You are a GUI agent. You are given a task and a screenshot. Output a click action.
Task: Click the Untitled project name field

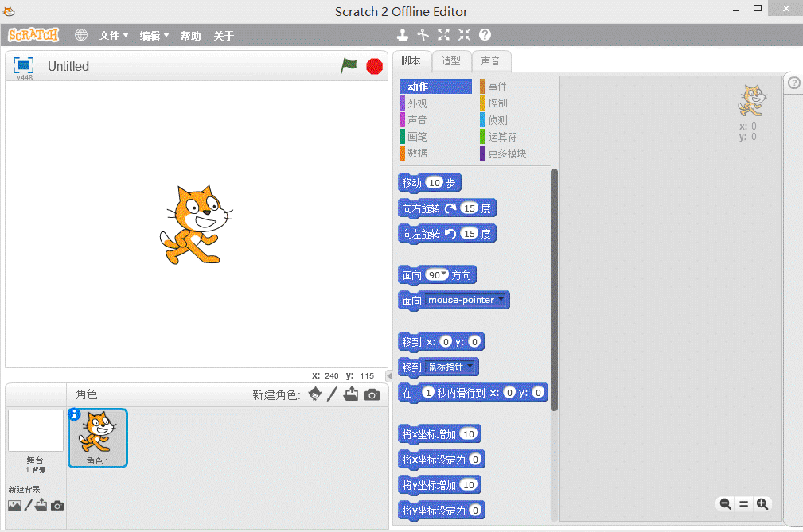[x=68, y=66]
